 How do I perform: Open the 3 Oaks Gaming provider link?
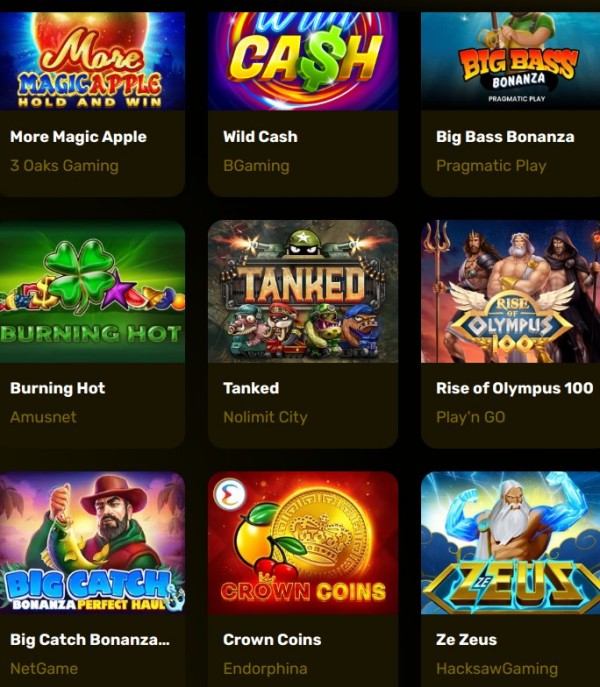[64, 166]
